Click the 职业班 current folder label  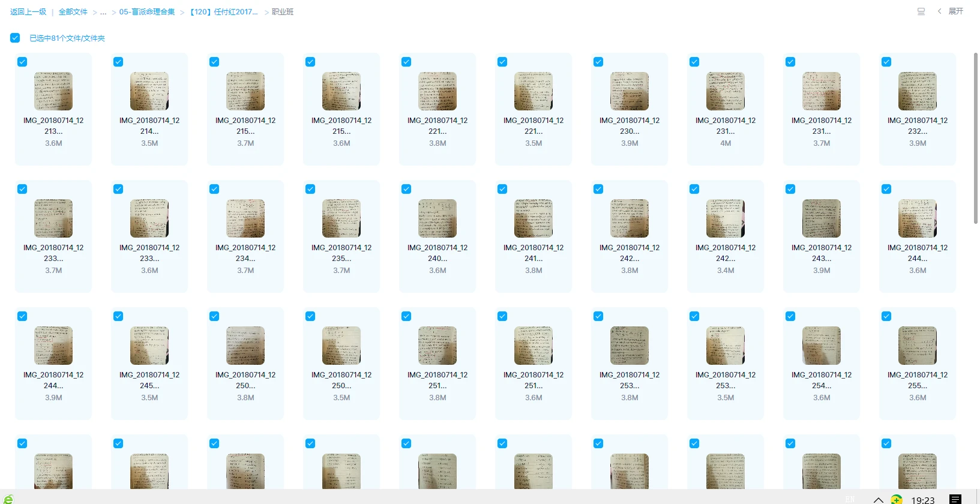coord(283,12)
